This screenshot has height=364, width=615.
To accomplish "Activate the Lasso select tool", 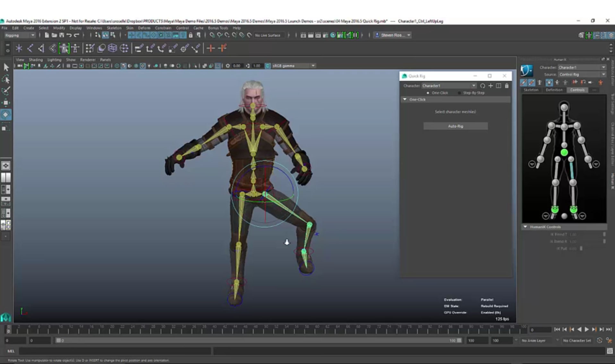I will [6, 79].
